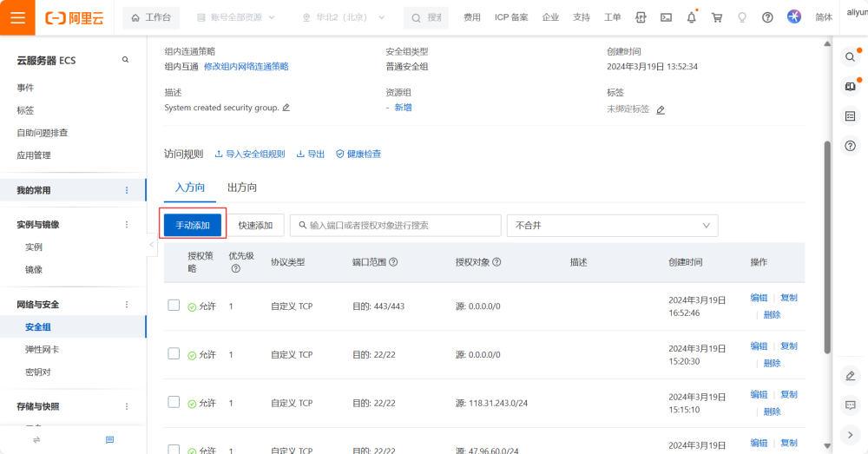Viewport: 868px width, 454px height.
Task: Click 新增 resource group link
Action: 403,108
